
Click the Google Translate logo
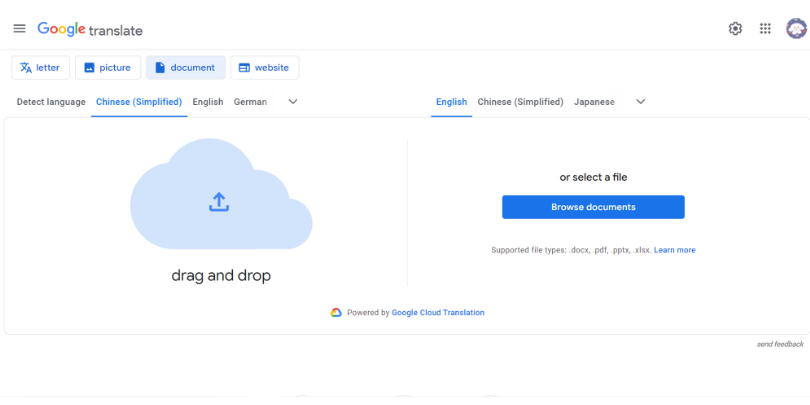pyautogui.click(x=90, y=29)
